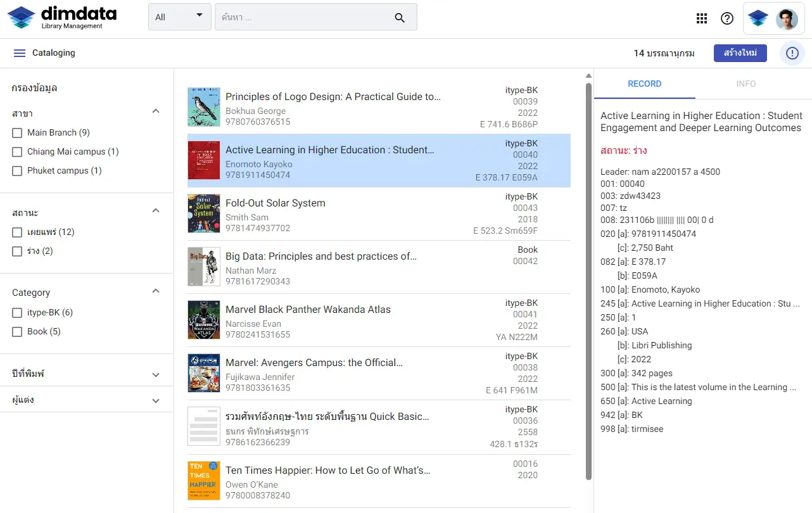This screenshot has width=812, height=513.
Task: Open Marvel Black Panther Wakanda Atlas title
Action: coord(308,310)
